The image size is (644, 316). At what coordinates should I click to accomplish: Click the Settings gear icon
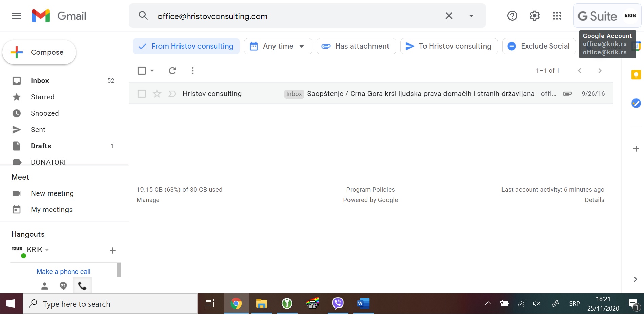pyautogui.click(x=534, y=16)
